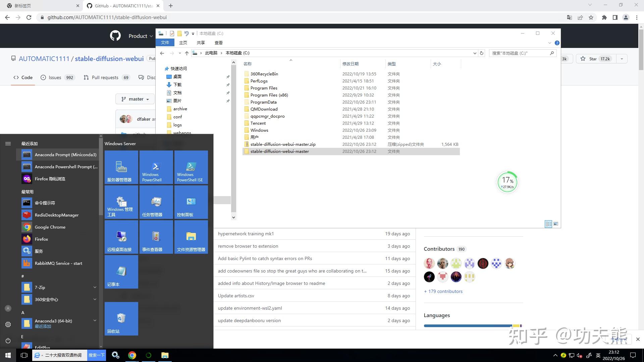644x362 pixels.
Task: Open Firefox 隐私浏览 from recently added
Action: [58, 179]
